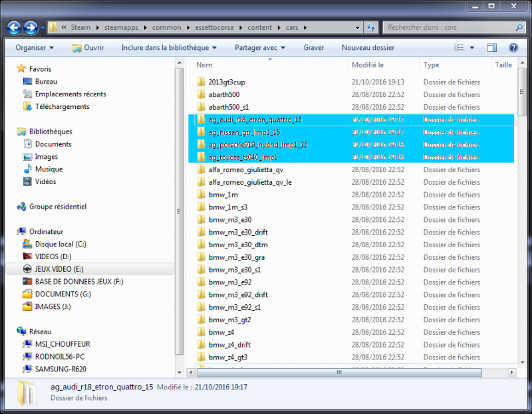This screenshot has width=532, height=414.
Task: Select the ag_toyota_ts040_lmp1 folder
Action: [x=243, y=157]
